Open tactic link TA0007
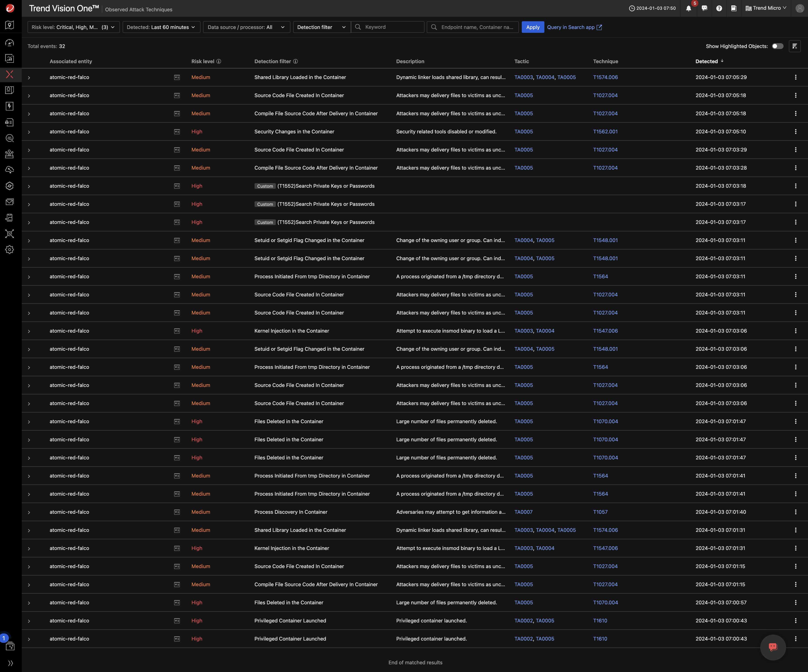 pyautogui.click(x=523, y=512)
